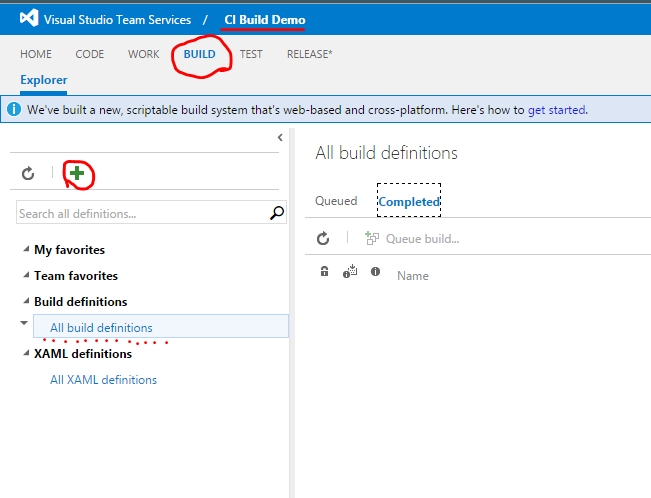Viewport: 651px width, 498px height.
Task: Click the Visual Studio logo icon
Action: 29,18
